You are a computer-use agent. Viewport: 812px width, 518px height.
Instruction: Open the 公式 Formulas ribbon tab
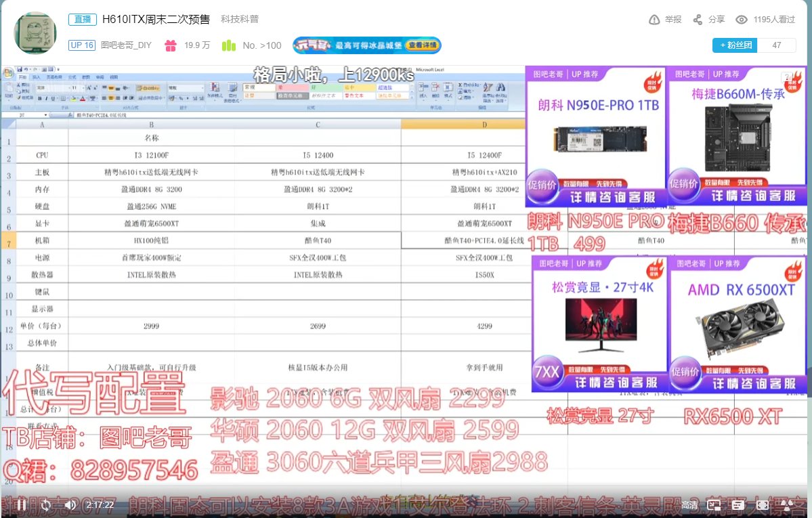pyautogui.click(x=72, y=77)
